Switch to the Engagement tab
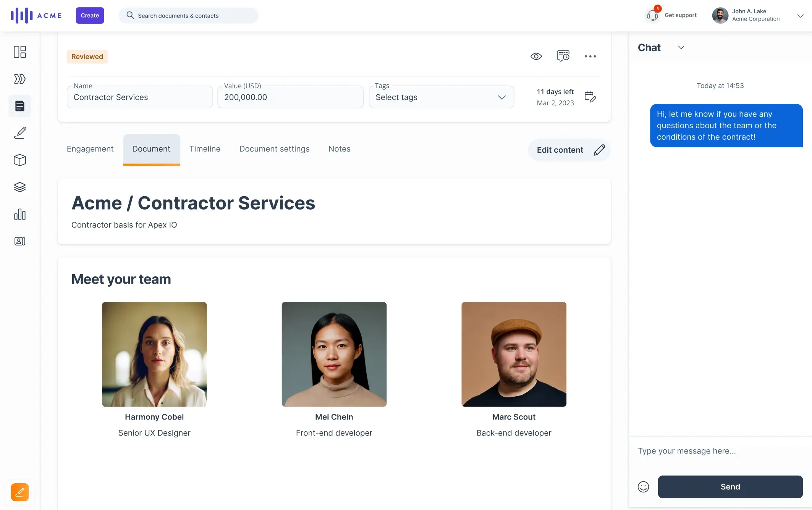Viewport: 812px width, 510px height. click(x=90, y=148)
